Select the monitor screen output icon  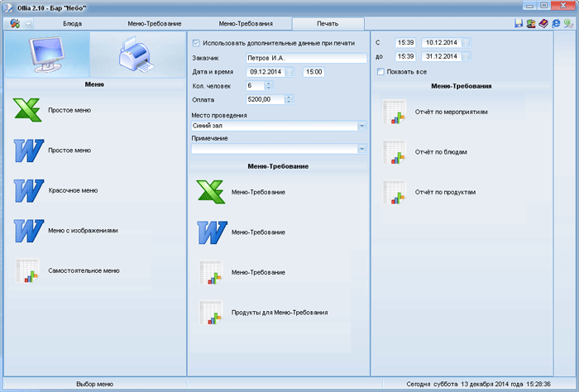(47, 55)
